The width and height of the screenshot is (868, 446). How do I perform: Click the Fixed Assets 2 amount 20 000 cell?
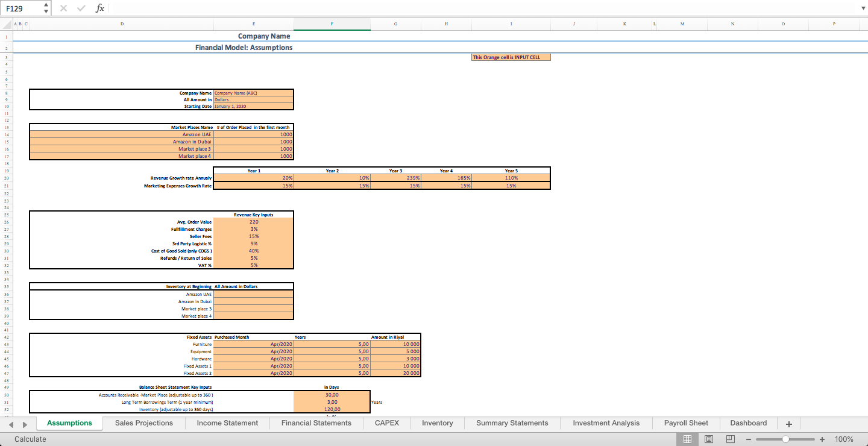coord(395,373)
